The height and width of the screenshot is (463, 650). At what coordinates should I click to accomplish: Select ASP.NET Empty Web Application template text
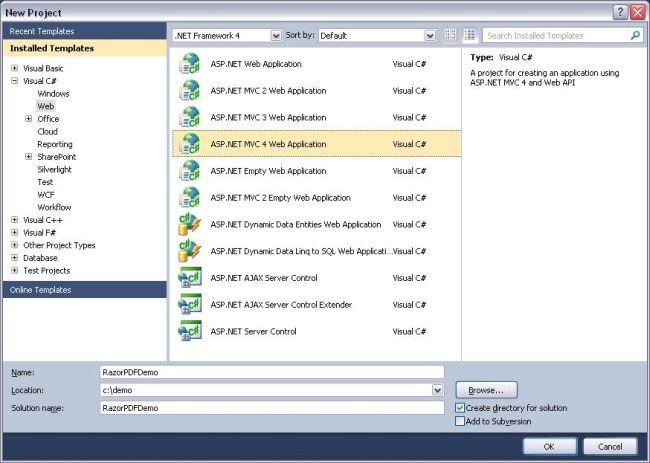pyautogui.click(x=268, y=171)
